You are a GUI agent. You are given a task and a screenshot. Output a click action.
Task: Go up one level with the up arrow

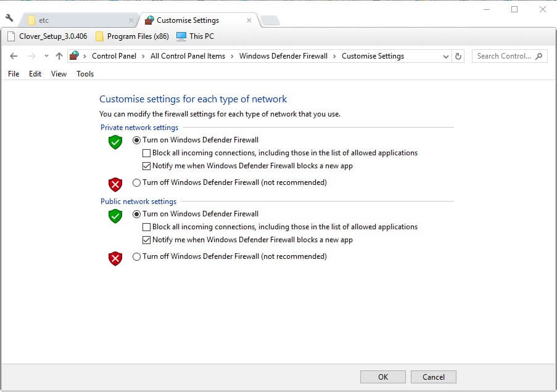59,56
